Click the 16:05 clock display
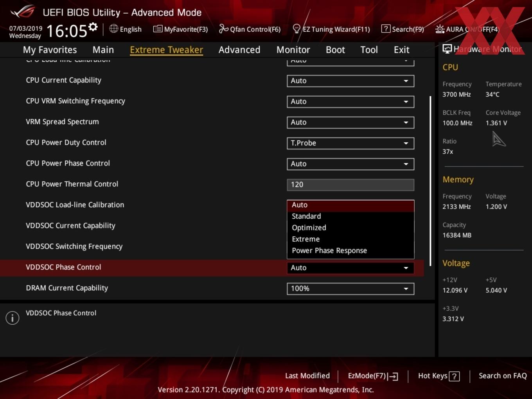 point(66,31)
